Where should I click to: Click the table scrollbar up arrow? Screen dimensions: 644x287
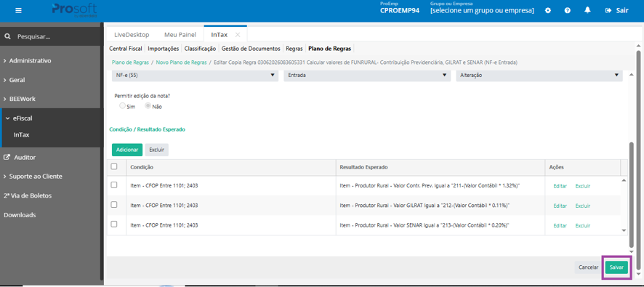click(x=624, y=180)
